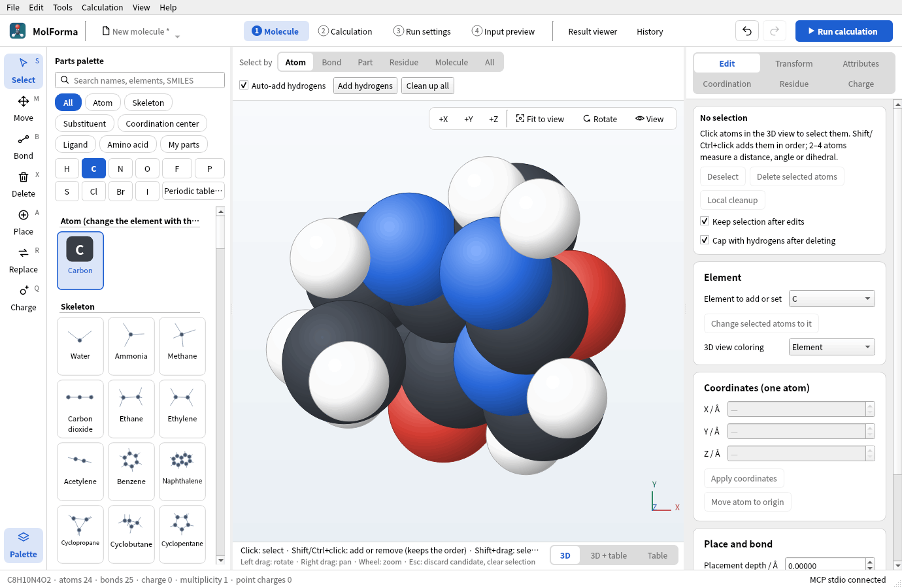The height and width of the screenshot is (588, 902).
Task: Open the Tools menu
Action: [63, 7]
